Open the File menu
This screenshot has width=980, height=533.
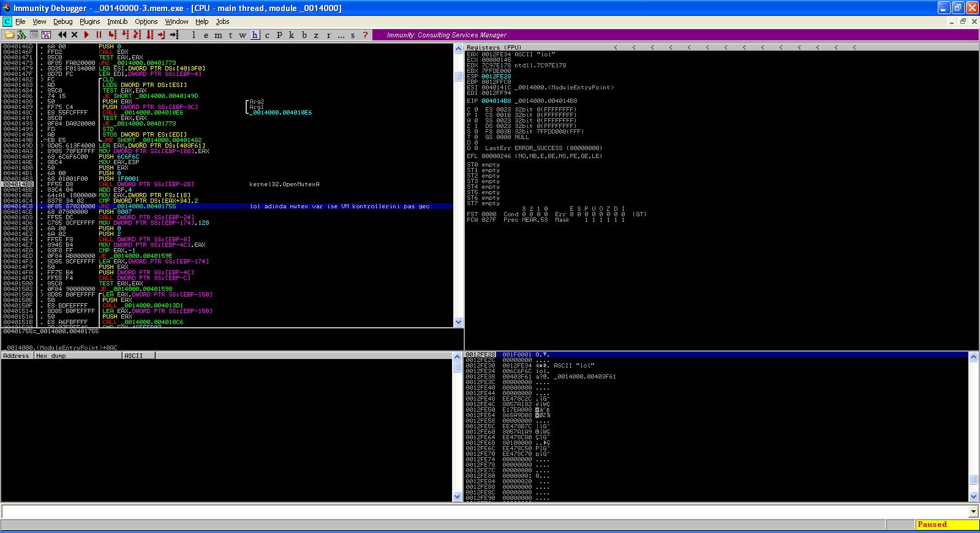point(20,21)
